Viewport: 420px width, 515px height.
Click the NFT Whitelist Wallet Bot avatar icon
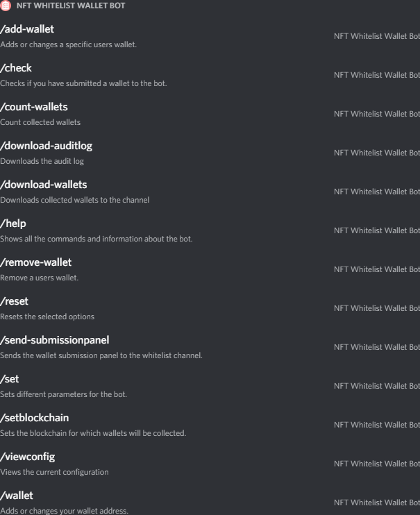pos(7,6)
